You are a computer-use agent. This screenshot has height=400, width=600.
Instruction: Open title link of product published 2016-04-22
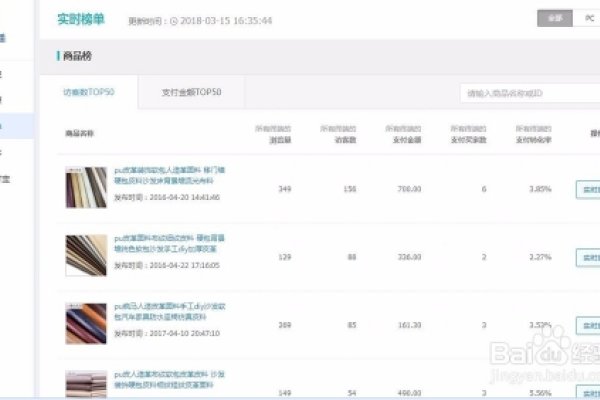170,243
